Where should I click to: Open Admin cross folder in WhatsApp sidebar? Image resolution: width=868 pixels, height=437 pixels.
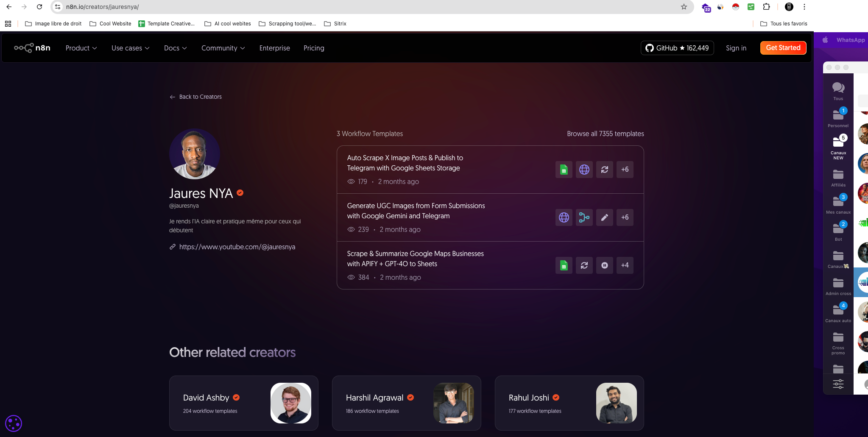click(838, 286)
